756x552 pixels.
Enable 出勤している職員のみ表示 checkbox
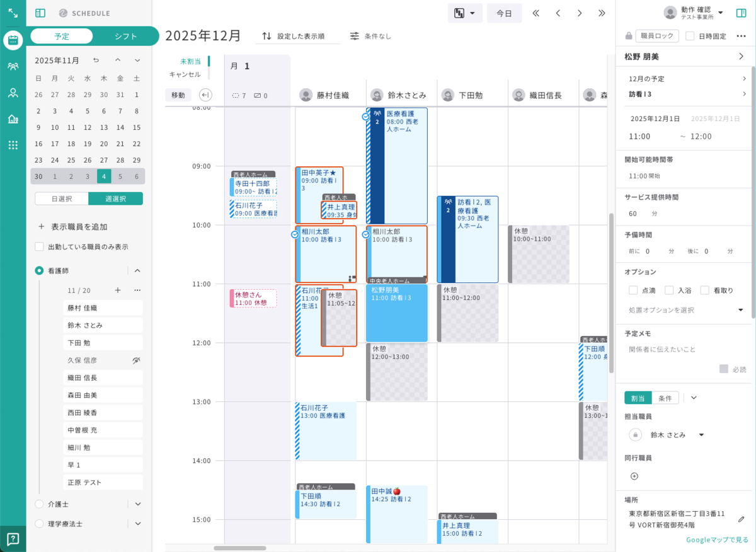click(39, 246)
